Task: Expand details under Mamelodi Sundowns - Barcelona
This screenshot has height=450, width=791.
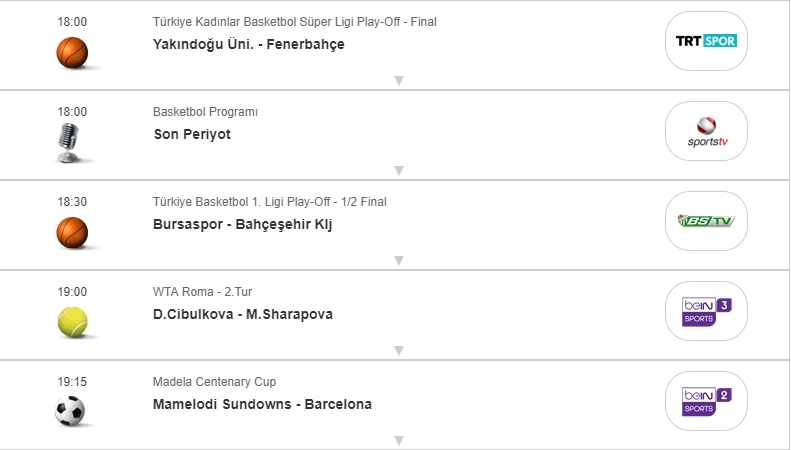Action: coord(398,440)
